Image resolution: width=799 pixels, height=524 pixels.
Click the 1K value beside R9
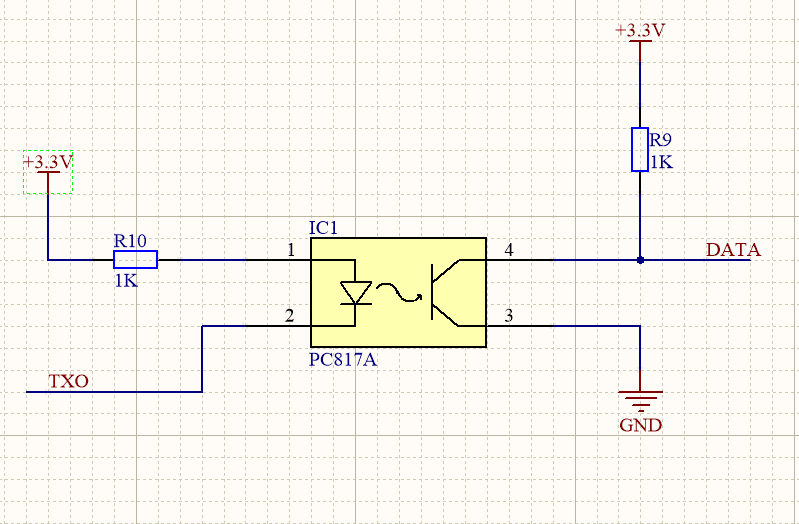tap(661, 161)
